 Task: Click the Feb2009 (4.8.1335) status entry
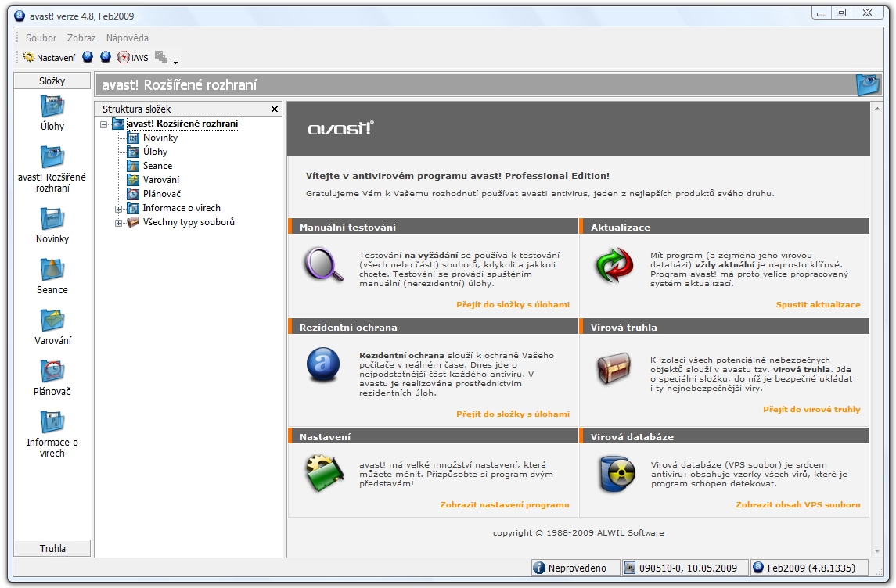809,568
